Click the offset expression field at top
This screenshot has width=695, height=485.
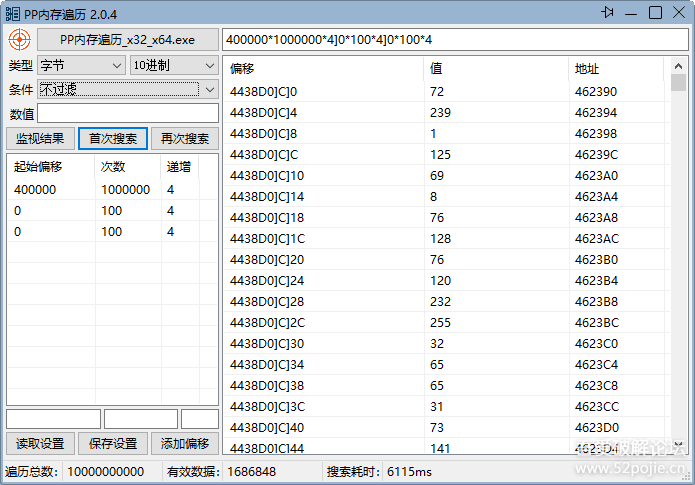455,40
